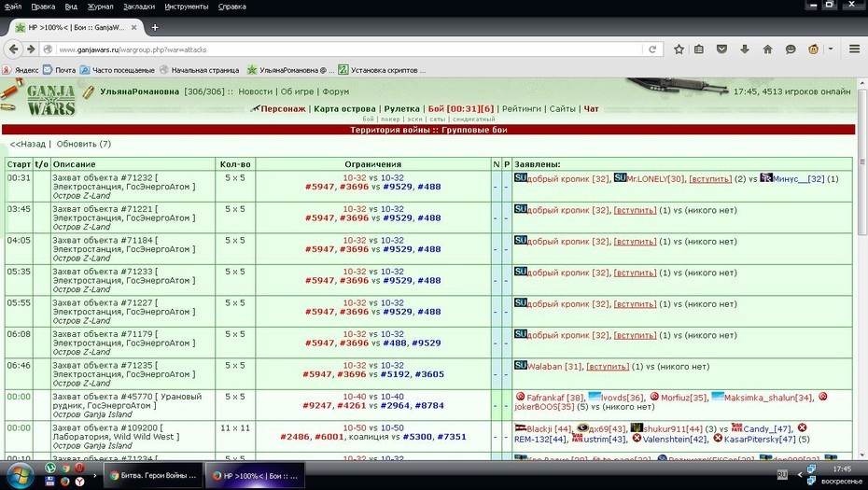Click Обновить (7) refresh link
The height and width of the screenshot is (490, 868).
pos(84,144)
